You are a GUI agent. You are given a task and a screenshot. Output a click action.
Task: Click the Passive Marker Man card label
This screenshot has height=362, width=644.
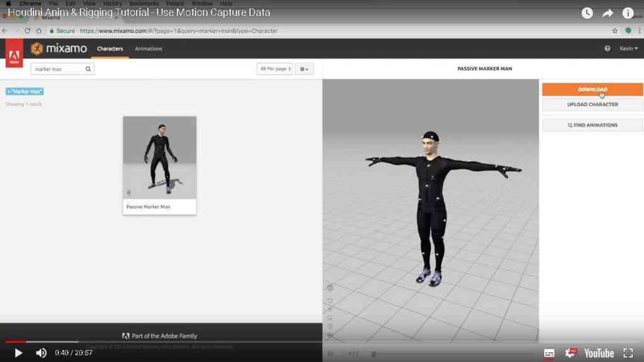point(148,207)
